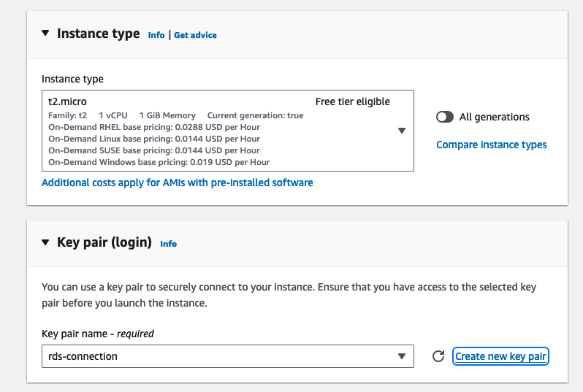
Task: Click the refresh key pairs icon
Action: point(438,356)
